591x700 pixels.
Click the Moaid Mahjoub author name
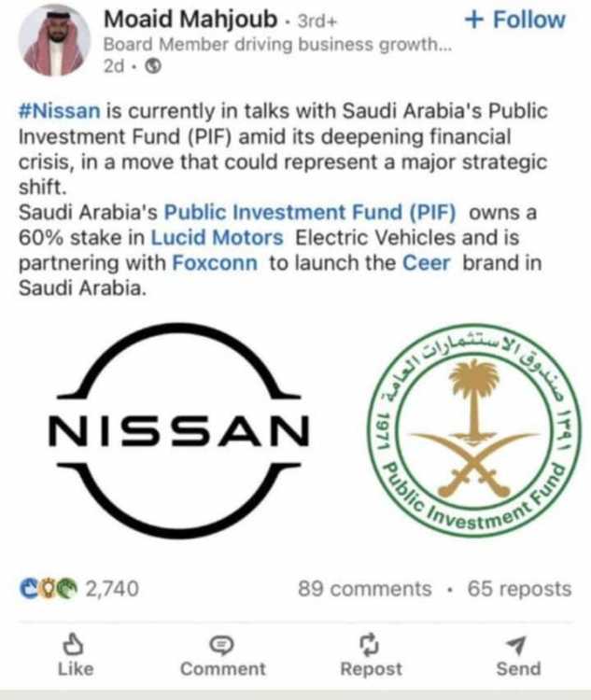click(x=190, y=19)
